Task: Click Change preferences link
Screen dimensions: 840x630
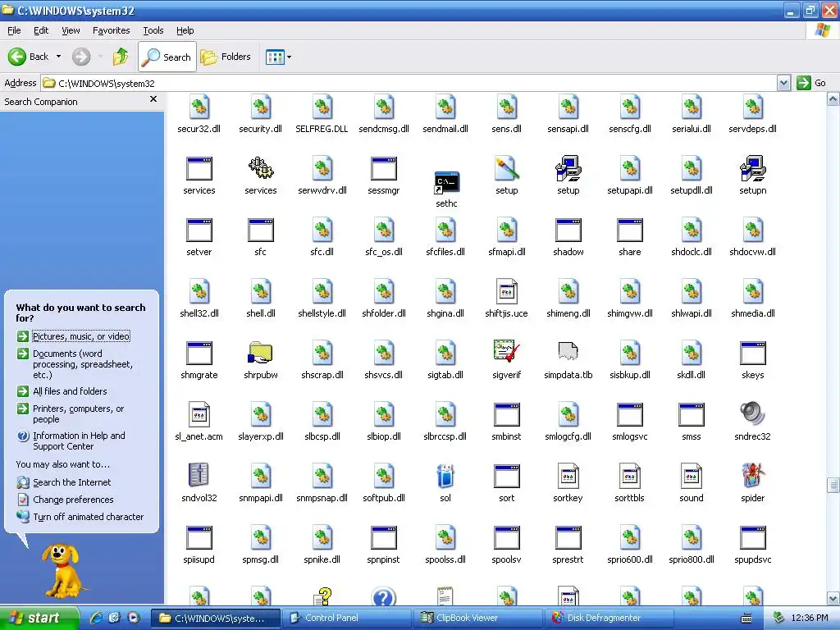Action: tap(73, 500)
